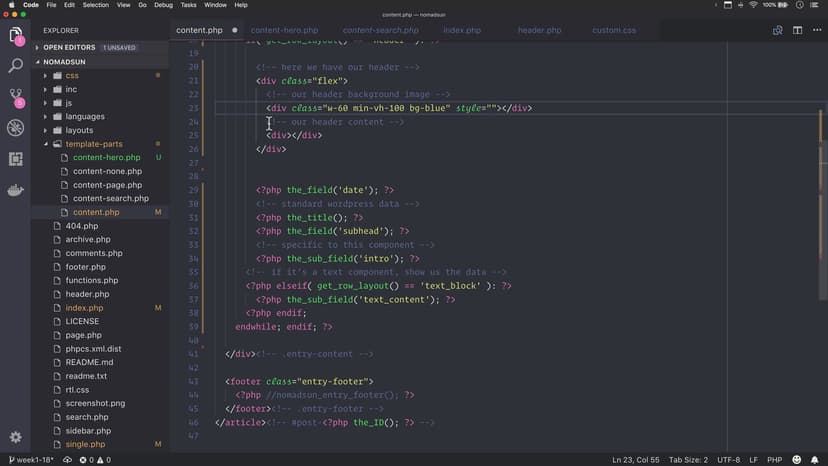This screenshot has height=466, width=828.
Task: Expand the css folder
Action: 45,75
